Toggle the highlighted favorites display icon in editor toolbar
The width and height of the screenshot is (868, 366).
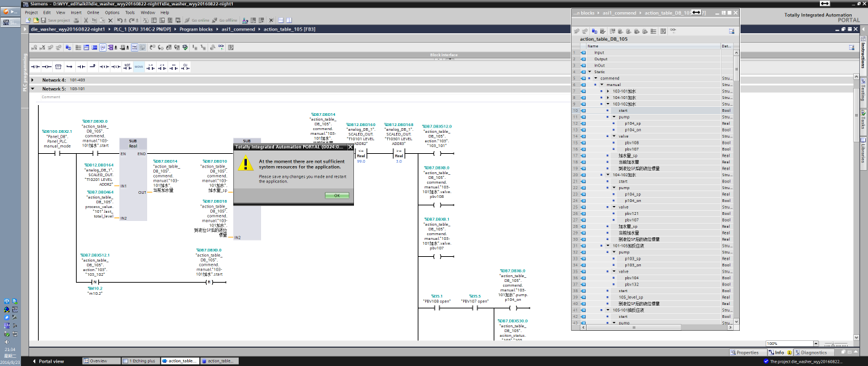pos(134,47)
